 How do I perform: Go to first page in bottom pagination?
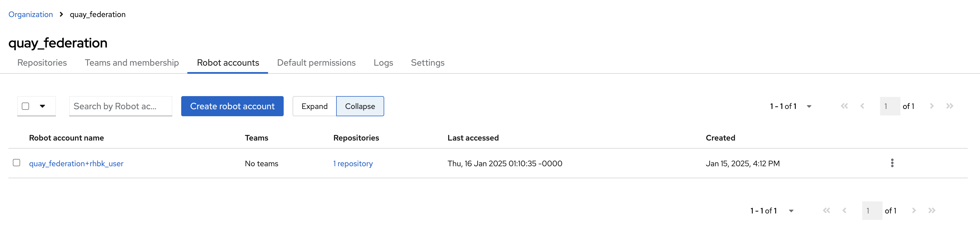pyautogui.click(x=826, y=210)
